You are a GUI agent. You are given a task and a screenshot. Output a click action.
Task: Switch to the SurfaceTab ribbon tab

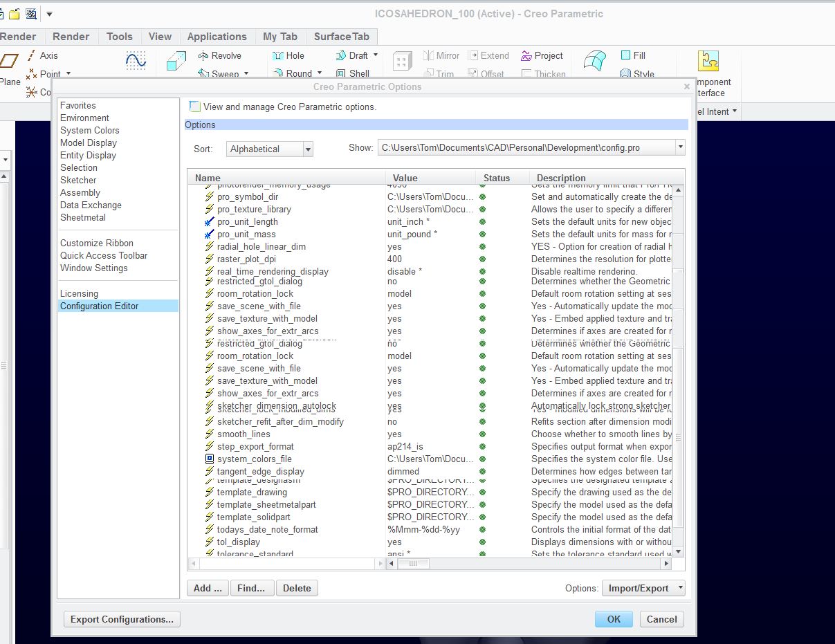pyautogui.click(x=342, y=37)
